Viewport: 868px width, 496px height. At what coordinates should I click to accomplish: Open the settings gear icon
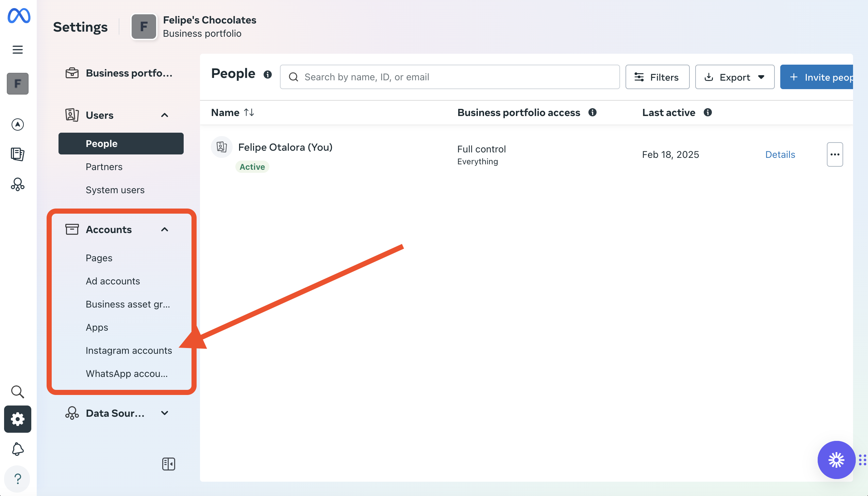[x=18, y=419]
